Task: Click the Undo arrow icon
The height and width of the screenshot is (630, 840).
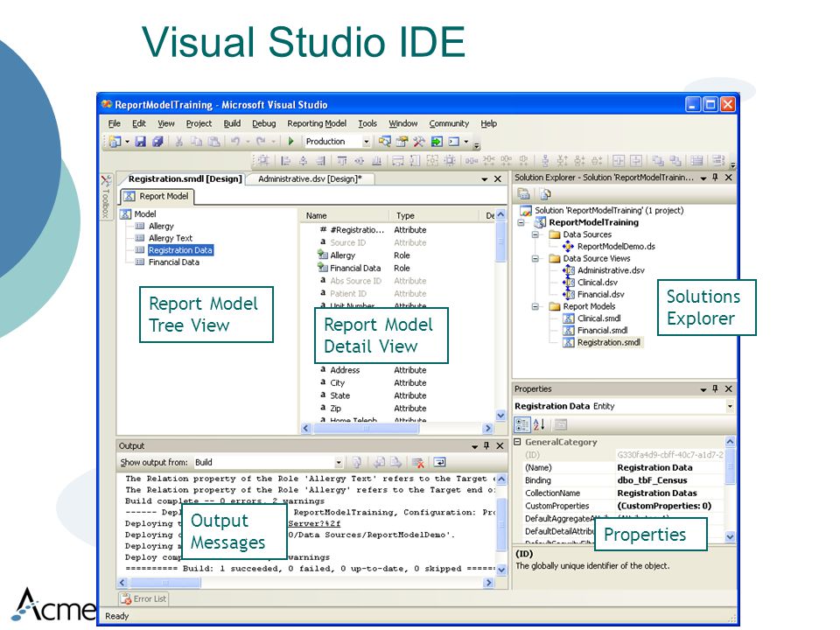Action: tap(235, 142)
